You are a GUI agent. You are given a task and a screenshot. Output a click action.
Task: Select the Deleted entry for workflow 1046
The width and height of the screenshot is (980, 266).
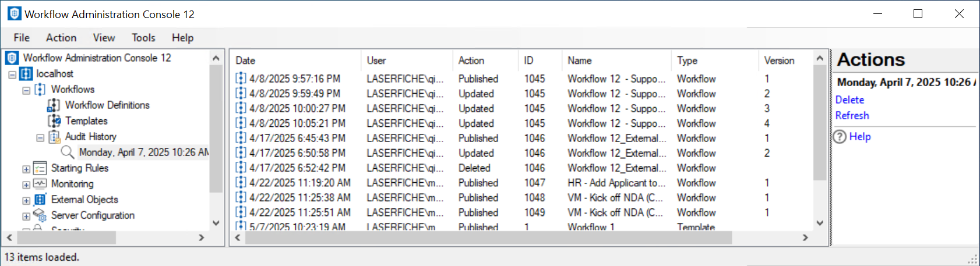[474, 168]
